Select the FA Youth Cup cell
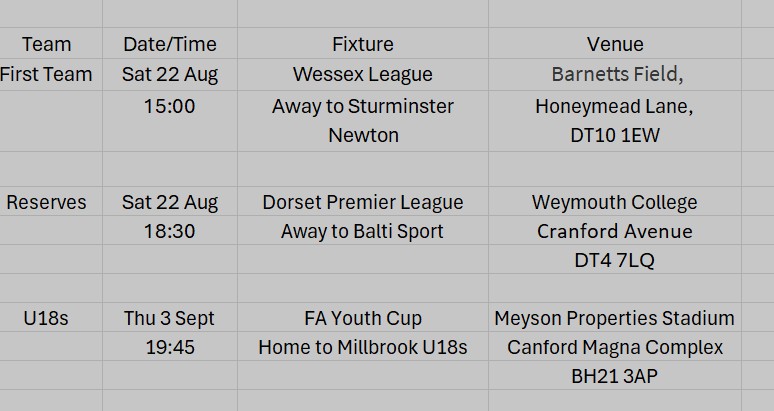Screen dimensions: 774x411 pos(363,318)
